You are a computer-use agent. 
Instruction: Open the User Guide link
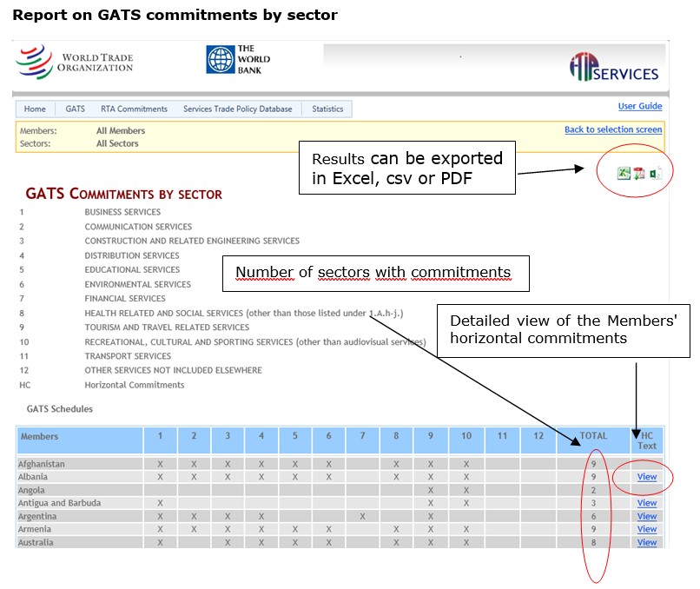(640, 106)
